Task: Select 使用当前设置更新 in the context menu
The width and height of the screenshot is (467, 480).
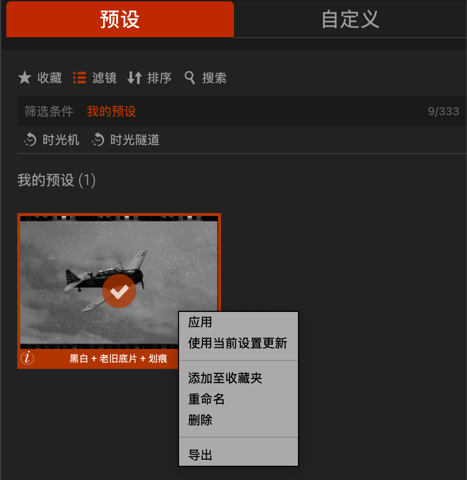Action: tap(238, 343)
